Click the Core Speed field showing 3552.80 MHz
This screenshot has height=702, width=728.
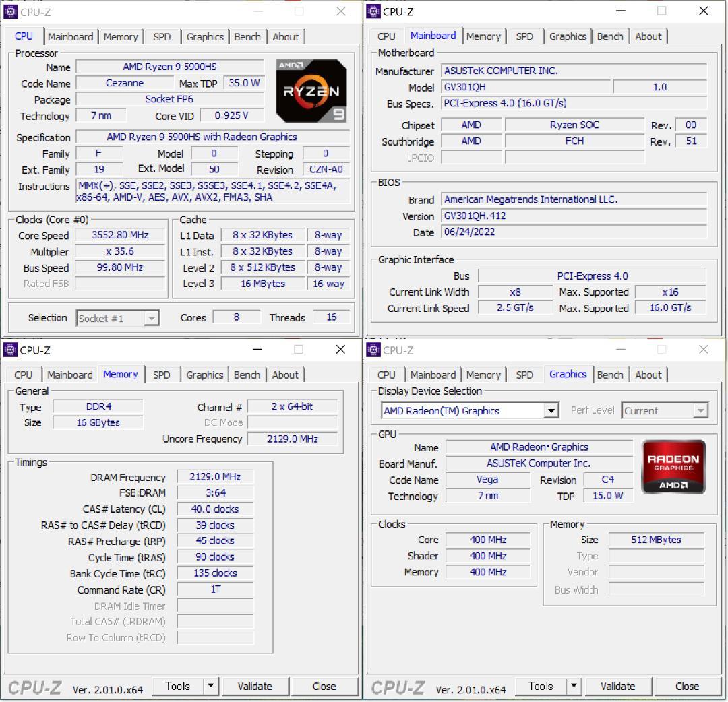[x=120, y=235]
